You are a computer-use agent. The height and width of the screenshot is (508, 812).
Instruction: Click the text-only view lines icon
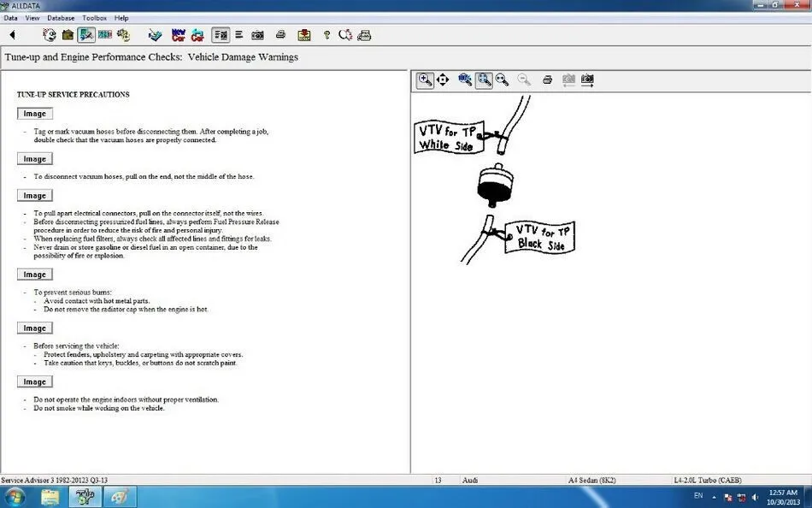[x=238, y=35]
